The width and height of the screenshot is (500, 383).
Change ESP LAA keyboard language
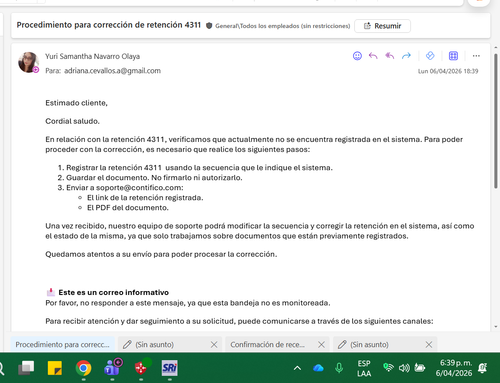[364, 368]
